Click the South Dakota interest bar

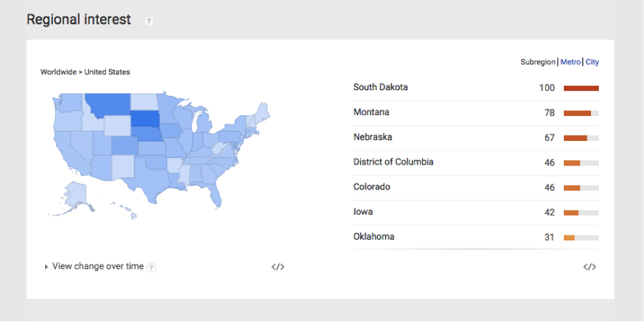581,88
